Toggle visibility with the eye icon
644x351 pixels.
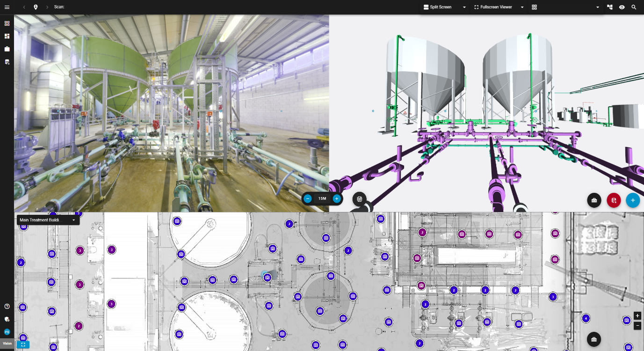point(622,7)
